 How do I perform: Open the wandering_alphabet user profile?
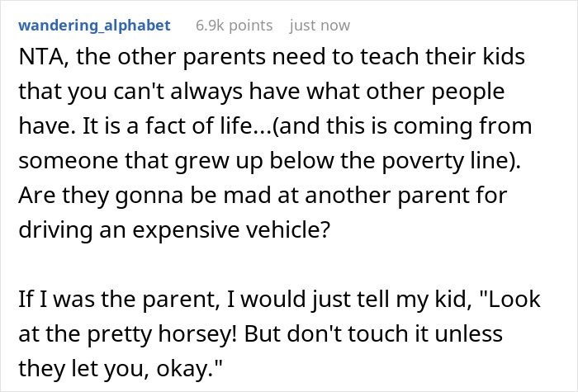pyautogui.click(x=94, y=26)
